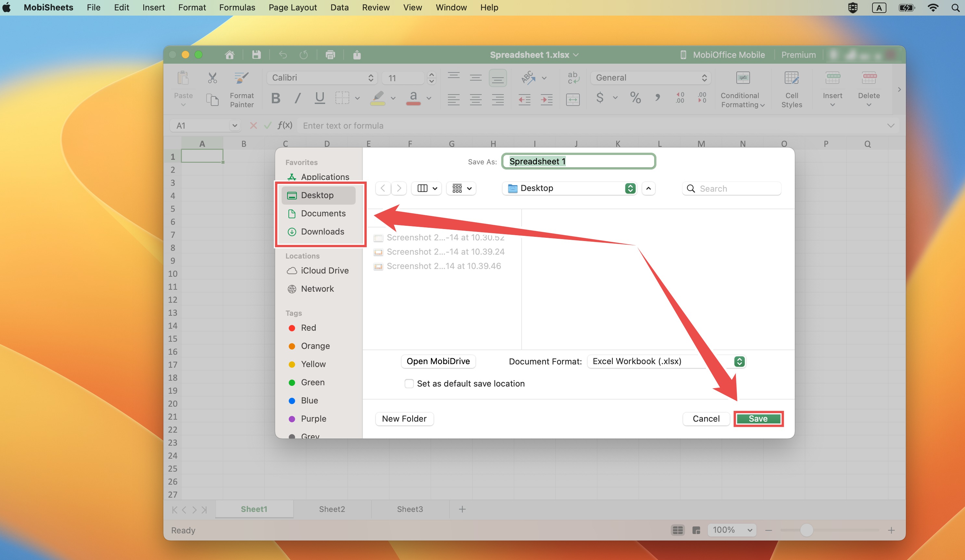Click the Share icon in title bar
This screenshot has width=965, height=560.
357,55
